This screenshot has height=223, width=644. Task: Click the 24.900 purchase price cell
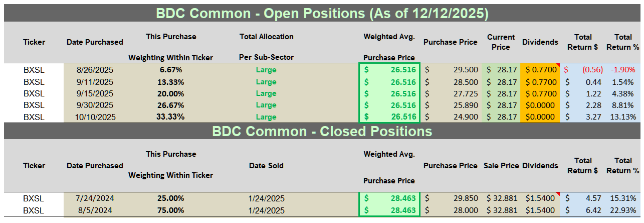pyautogui.click(x=451, y=117)
